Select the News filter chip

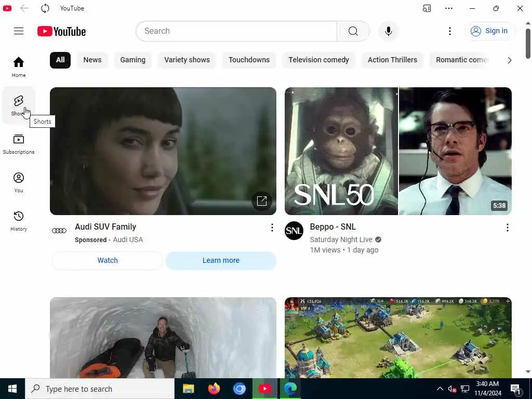click(x=92, y=60)
